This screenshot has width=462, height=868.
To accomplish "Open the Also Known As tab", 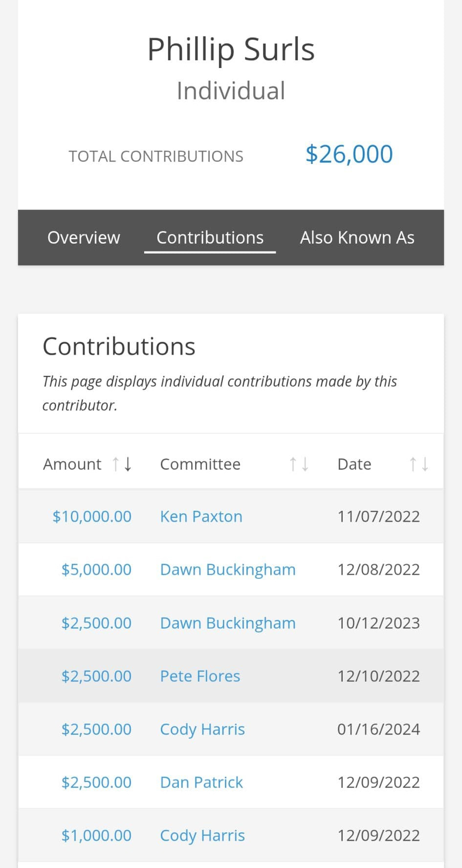I will (357, 238).
